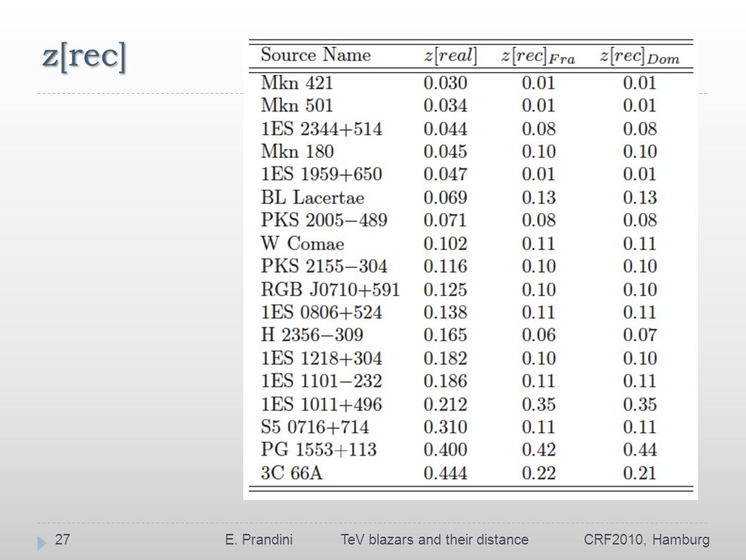
Task: Select the PG 1553+113 source name
Action: [319, 449]
